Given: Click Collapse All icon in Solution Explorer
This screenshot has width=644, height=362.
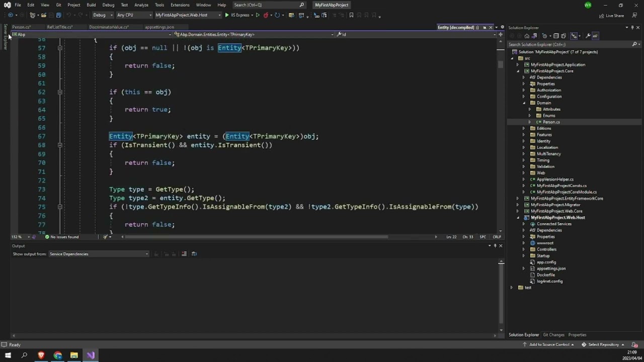Looking at the screenshot, I should [556, 36].
